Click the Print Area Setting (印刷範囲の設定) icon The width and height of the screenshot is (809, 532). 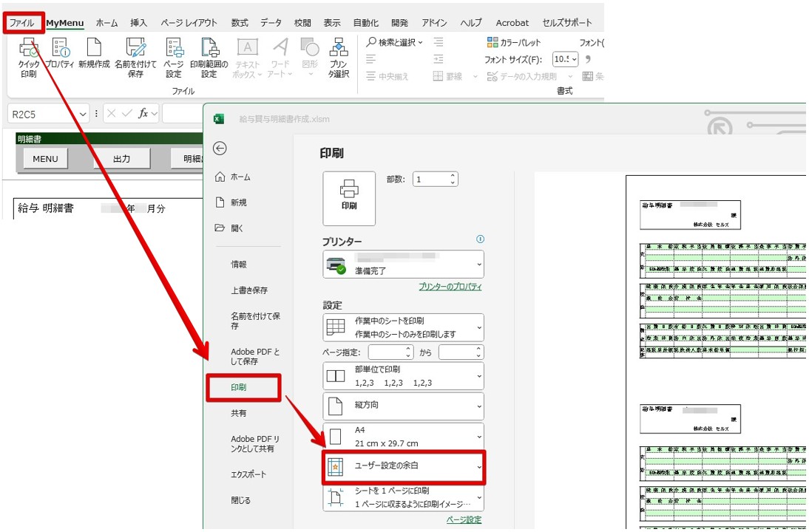click(x=209, y=58)
